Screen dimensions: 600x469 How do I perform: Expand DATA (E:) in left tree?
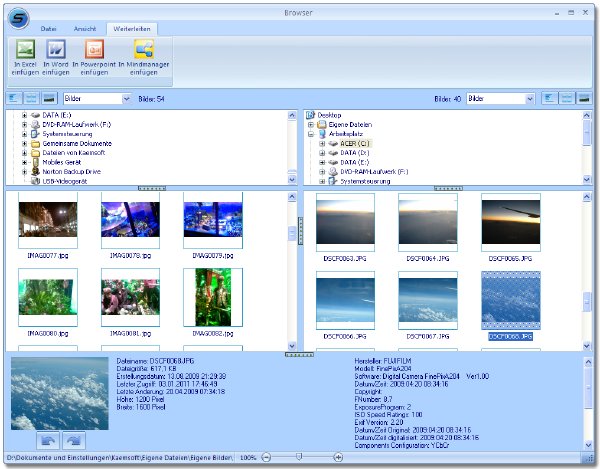pos(24,115)
